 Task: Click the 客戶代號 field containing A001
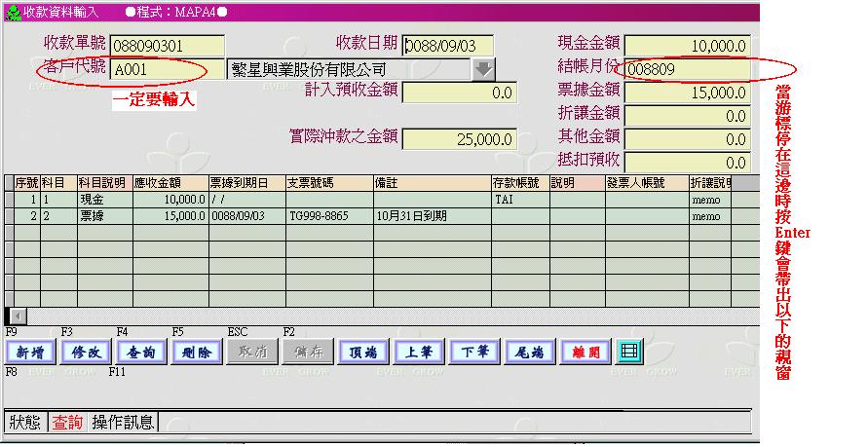coord(167,70)
